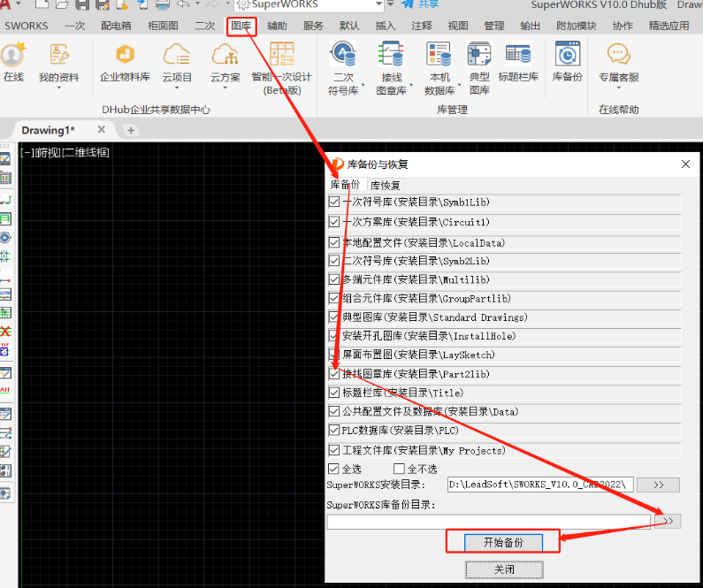Image resolution: width=703 pixels, height=588 pixels.
Task: Add a new drawing tab with plus button
Action: pos(131,130)
